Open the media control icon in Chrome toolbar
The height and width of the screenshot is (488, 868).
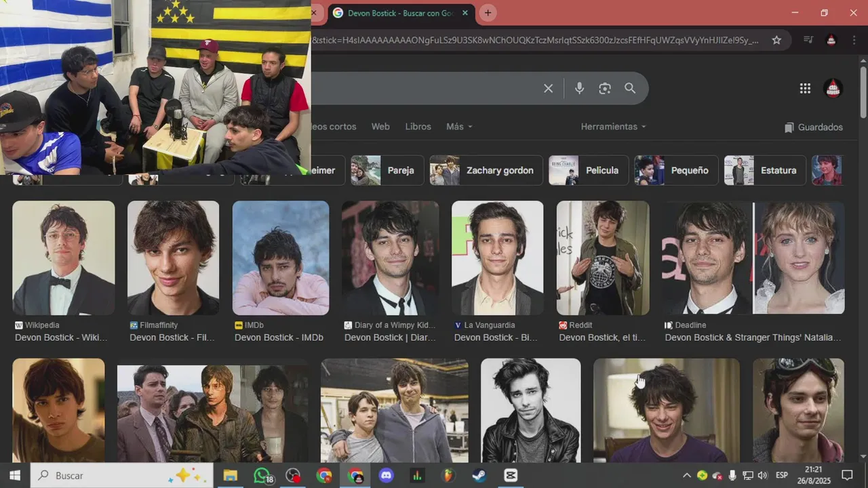pos(808,40)
